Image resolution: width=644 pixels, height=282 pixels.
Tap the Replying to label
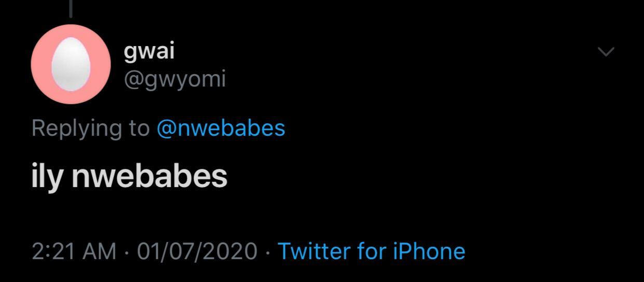(91, 128)
